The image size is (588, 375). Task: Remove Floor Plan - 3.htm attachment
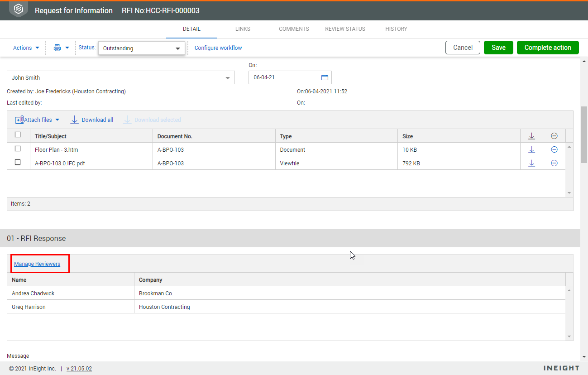[554, 149]
